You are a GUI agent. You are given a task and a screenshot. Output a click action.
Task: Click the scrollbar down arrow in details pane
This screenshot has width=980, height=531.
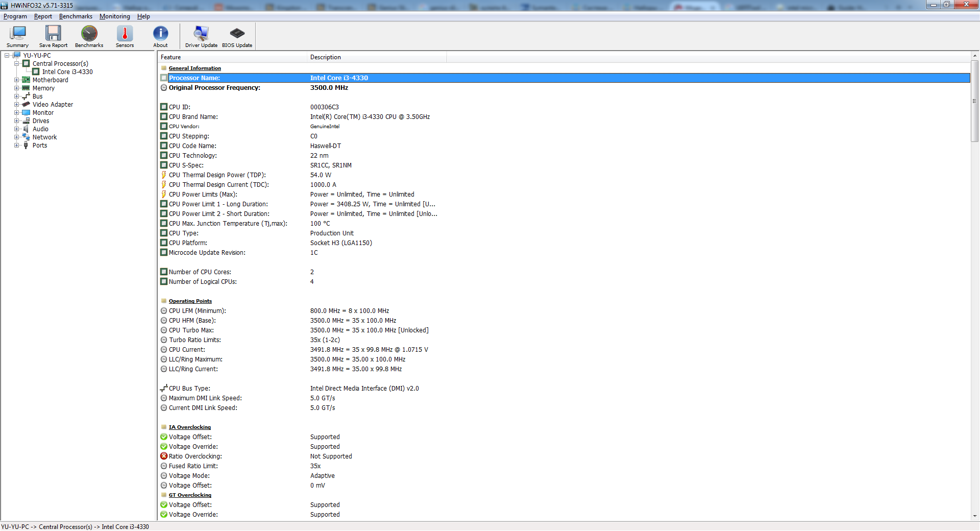[x=975, y=516]
